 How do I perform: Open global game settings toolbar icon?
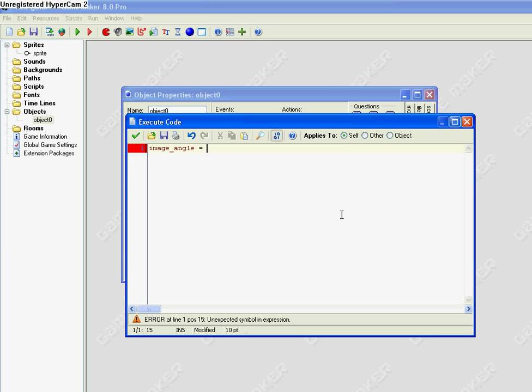229,32
